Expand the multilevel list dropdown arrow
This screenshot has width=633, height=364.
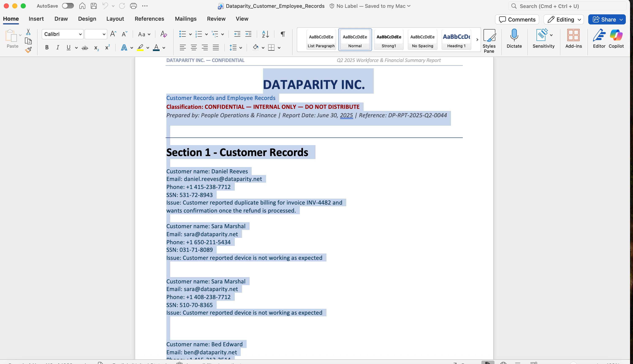pos(223,34)
